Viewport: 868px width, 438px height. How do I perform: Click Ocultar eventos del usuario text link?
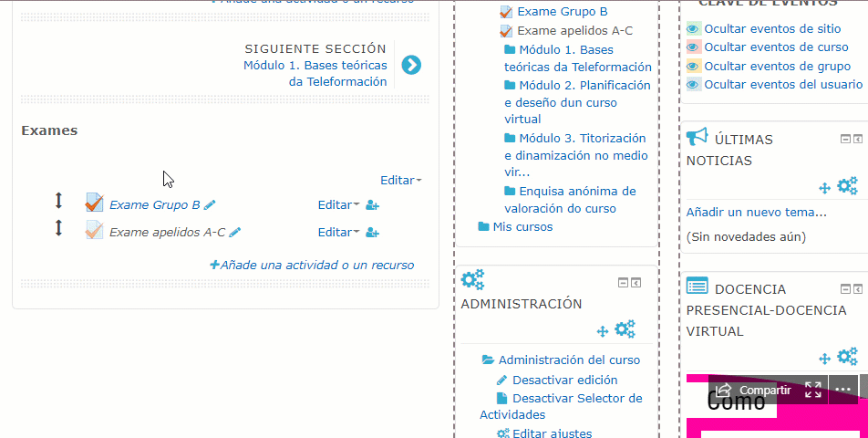[783, 85]
